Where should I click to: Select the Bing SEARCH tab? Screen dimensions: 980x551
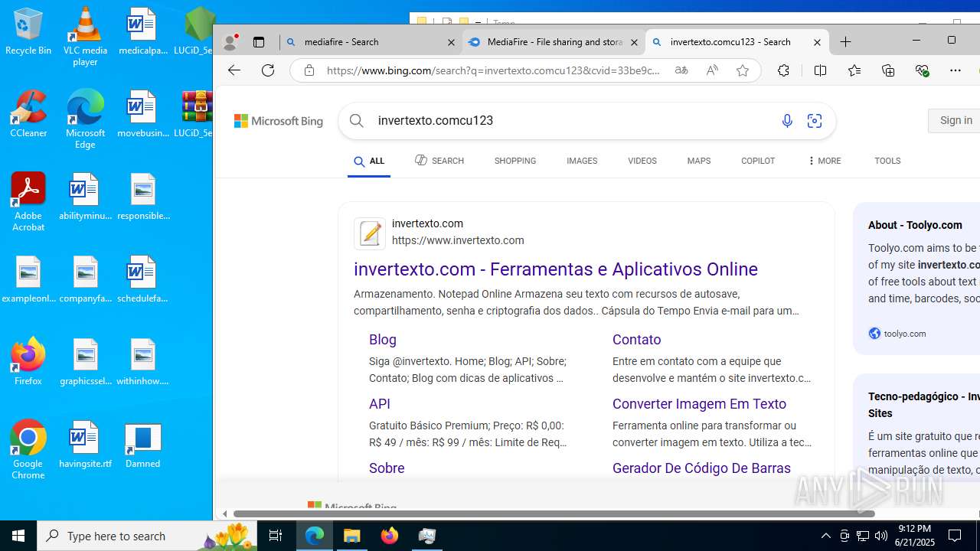click(439, 161)
